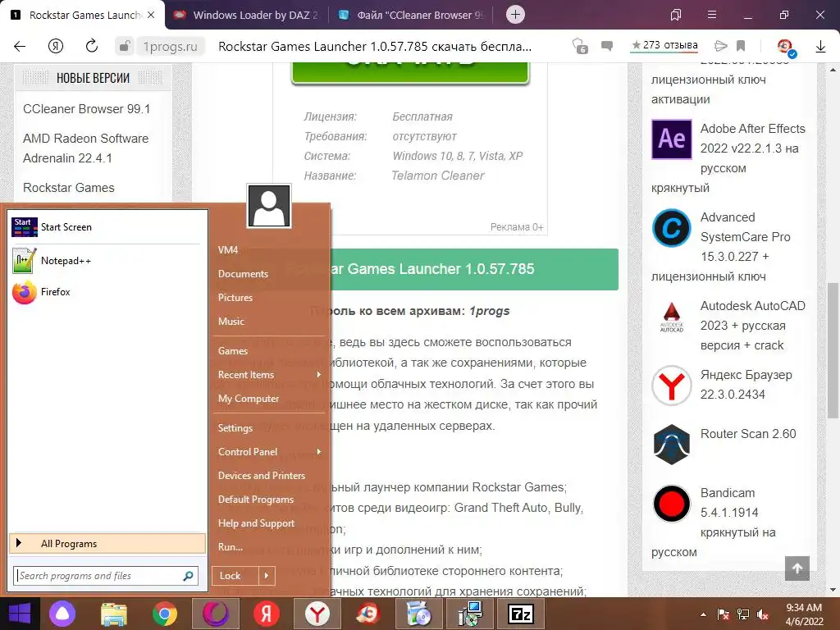Open the Action Center flag in tray
The image size is (840, 630).
tap(723, 614)
